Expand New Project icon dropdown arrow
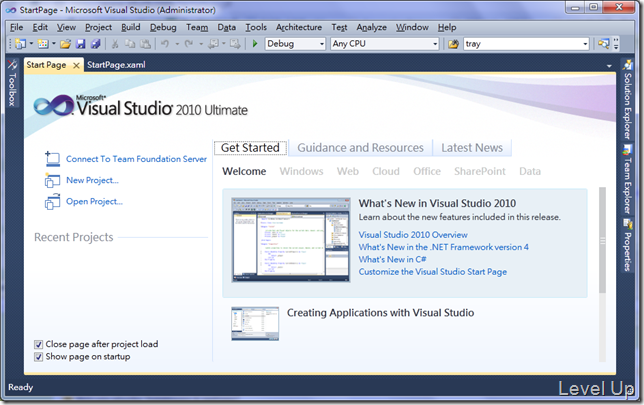The image size is (644, 405). click(31, 44)
